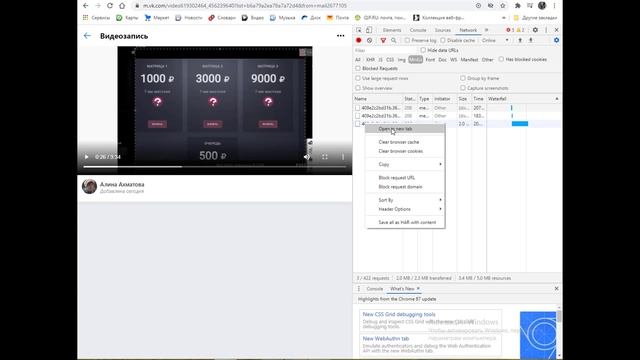Stop recording the network log
The image size is (640, 360).
359,40
